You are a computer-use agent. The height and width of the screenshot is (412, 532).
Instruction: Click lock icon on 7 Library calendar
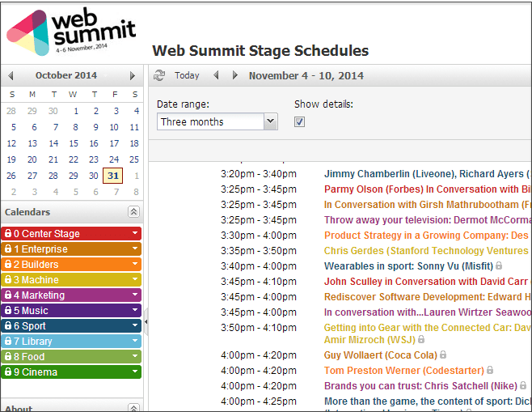[x=8, y=341]
